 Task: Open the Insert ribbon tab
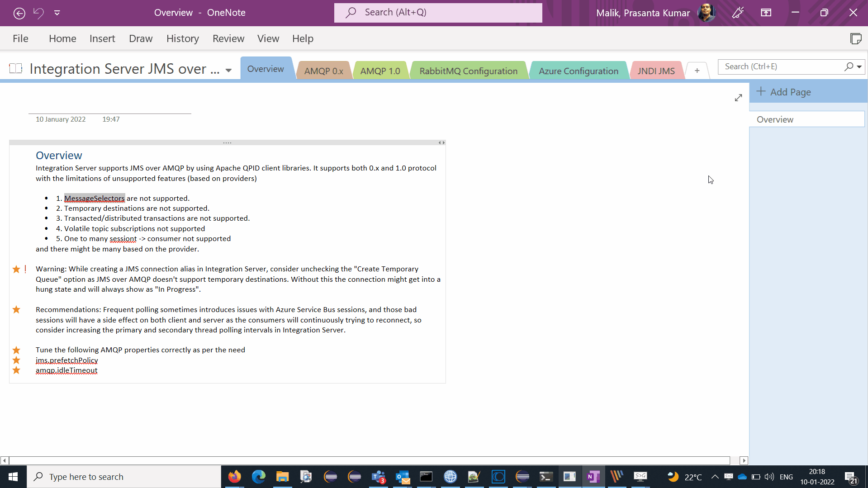[102, 38]
